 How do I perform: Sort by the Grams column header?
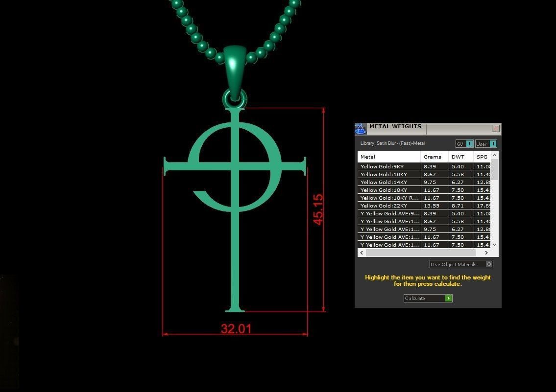[435, 157]
